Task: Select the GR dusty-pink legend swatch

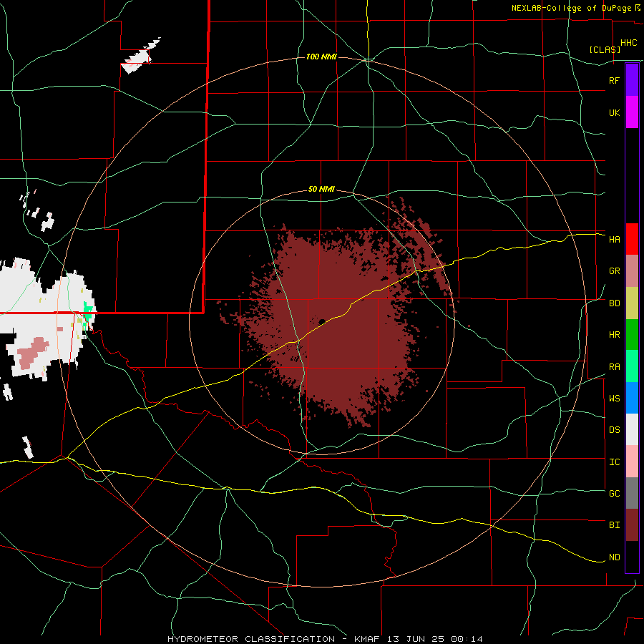Action: (x=632, y=271)
